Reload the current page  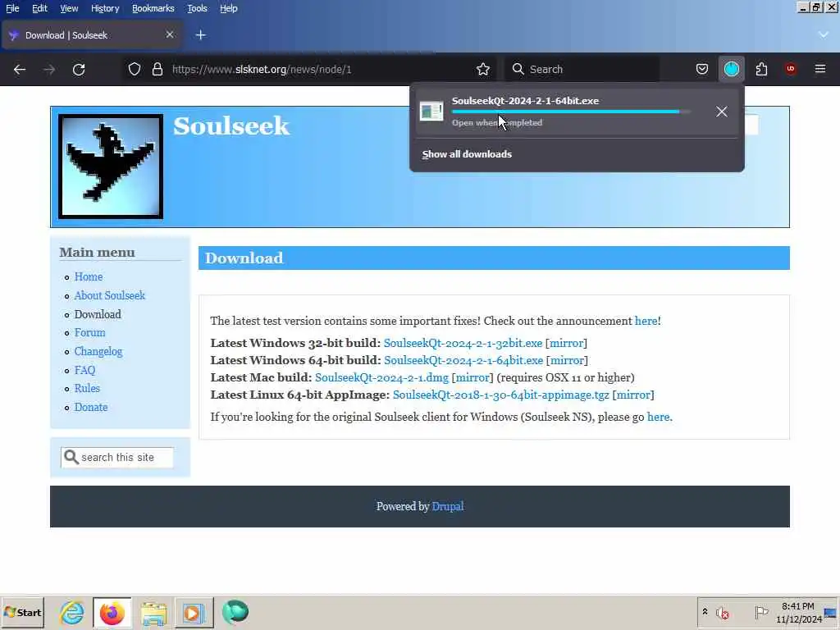coord(79,69)
